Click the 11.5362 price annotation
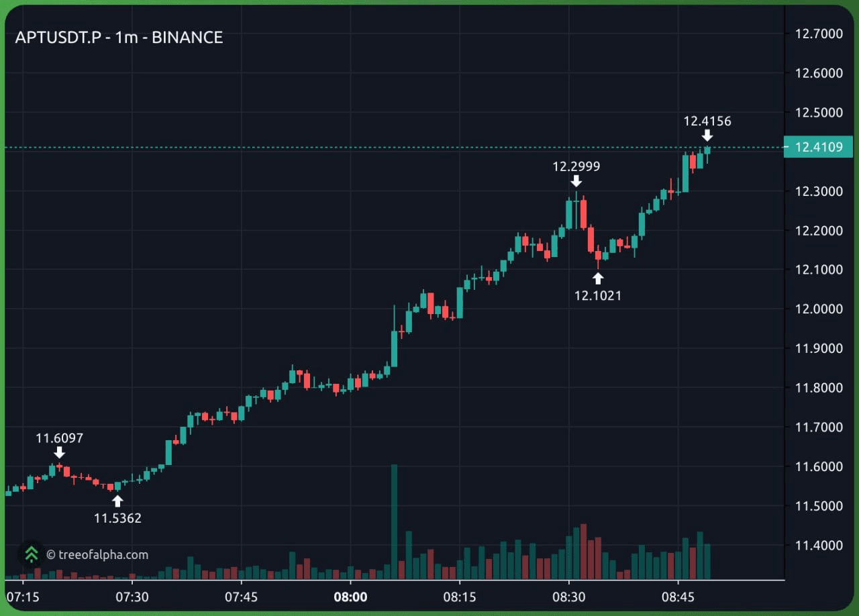The width and height of the screenshot is (859, 616). 117,518
